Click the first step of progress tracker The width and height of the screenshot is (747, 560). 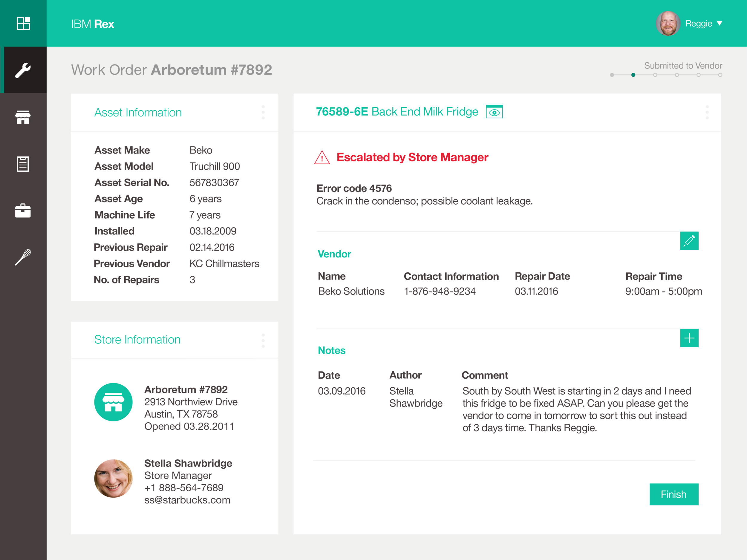[x=612, y=75]
